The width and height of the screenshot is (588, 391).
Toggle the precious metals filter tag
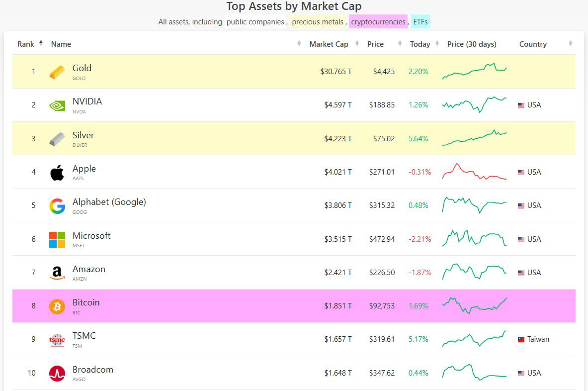click(x=318, y=22)
